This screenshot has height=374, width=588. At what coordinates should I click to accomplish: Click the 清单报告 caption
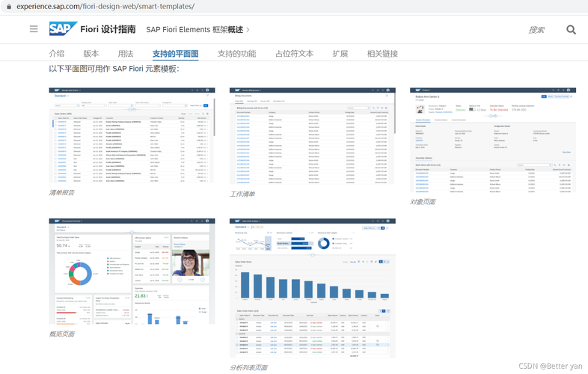[x=62, y=192]
